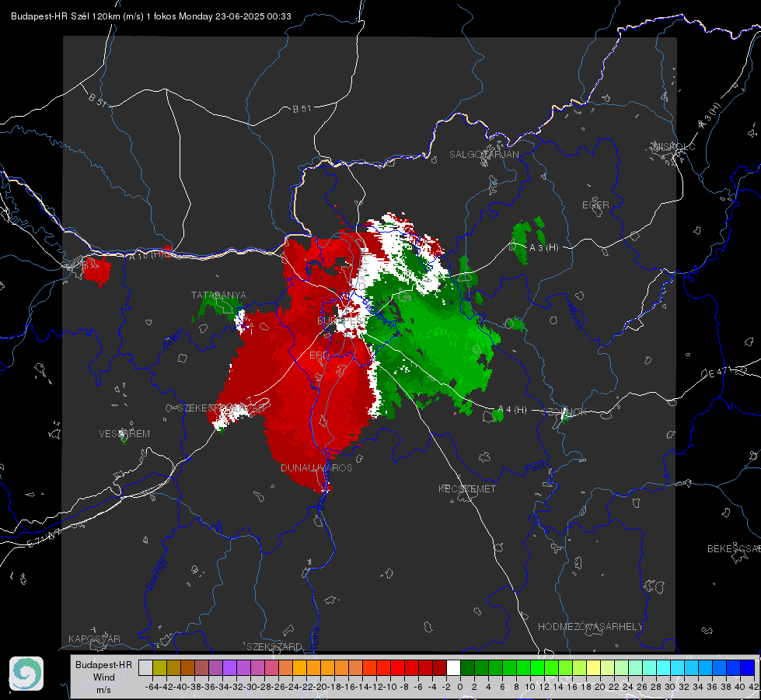Click the 'Budapest-HR Wind m/s' legend label
The height and width of the screenshot is (700, 761).
[103, 677]
